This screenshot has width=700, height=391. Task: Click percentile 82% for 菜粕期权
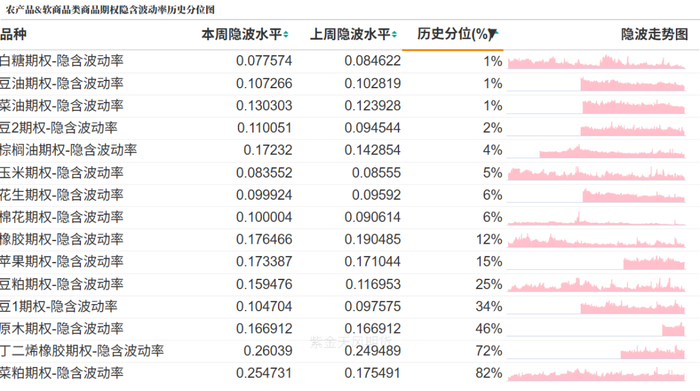489,373
